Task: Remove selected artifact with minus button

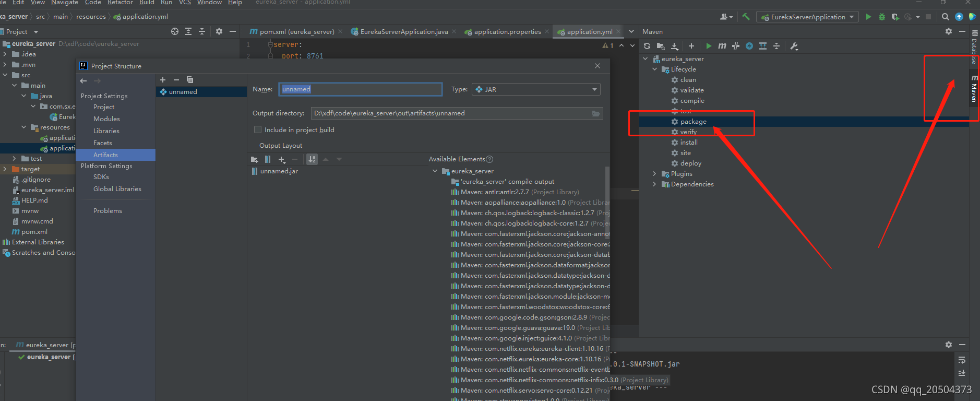Action: coord(176,80)
